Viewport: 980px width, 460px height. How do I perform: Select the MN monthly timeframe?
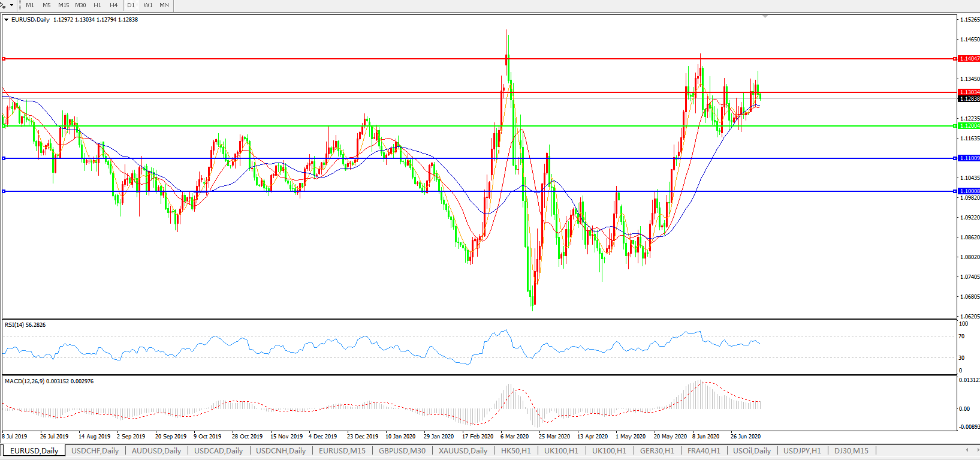pos(164,5)
